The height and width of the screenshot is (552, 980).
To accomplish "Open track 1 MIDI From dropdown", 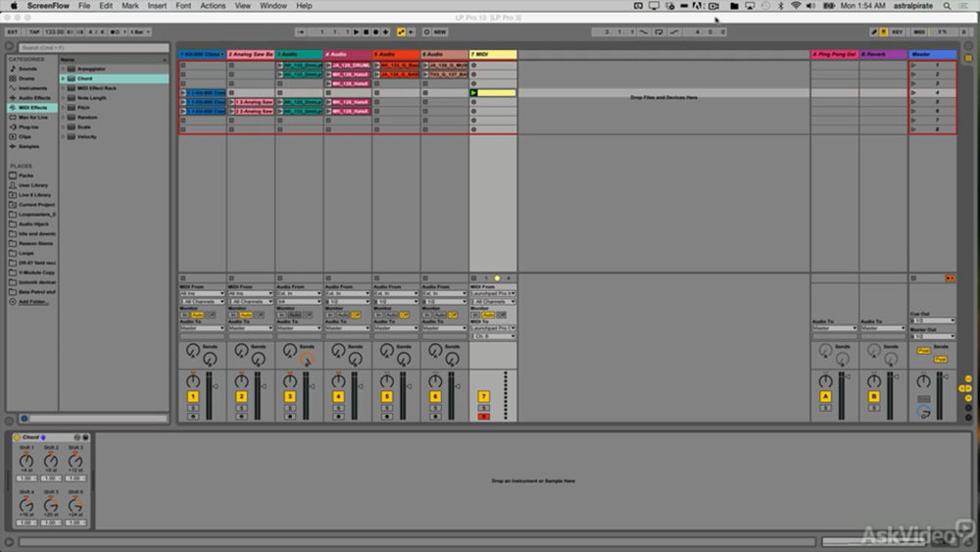I will point(202,294).
